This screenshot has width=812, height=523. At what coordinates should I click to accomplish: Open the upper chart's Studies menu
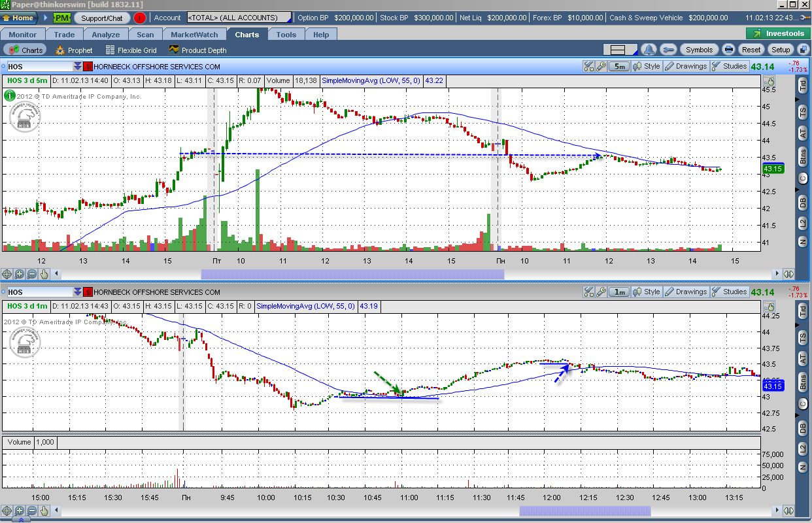click(x=730, y=66)
